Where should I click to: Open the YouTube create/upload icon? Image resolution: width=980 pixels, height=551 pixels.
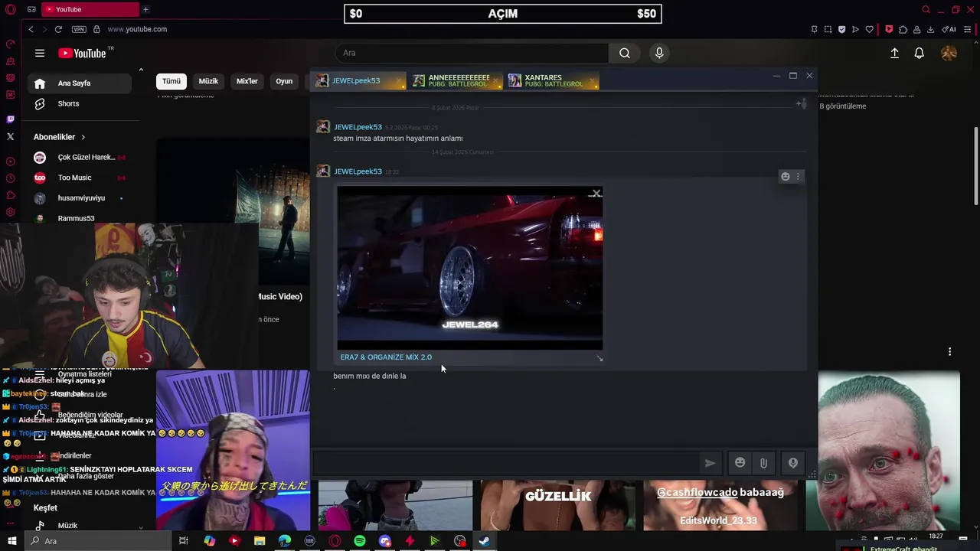tap(894, 53)
